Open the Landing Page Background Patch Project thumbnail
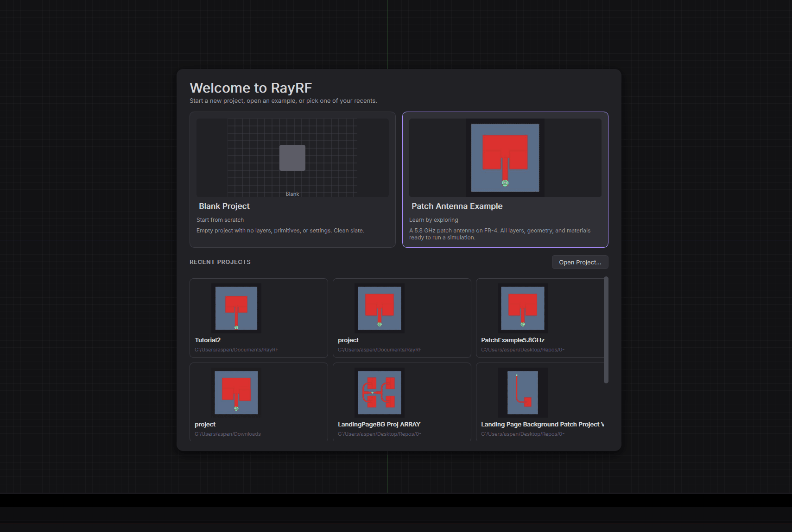Image resolution: width=792 pixels, height=532 pixels. [523, 392]
